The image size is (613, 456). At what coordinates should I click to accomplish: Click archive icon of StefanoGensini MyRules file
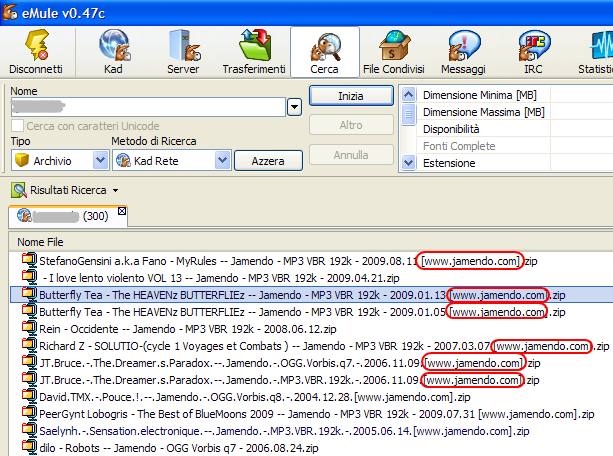[x=29, y=260]
